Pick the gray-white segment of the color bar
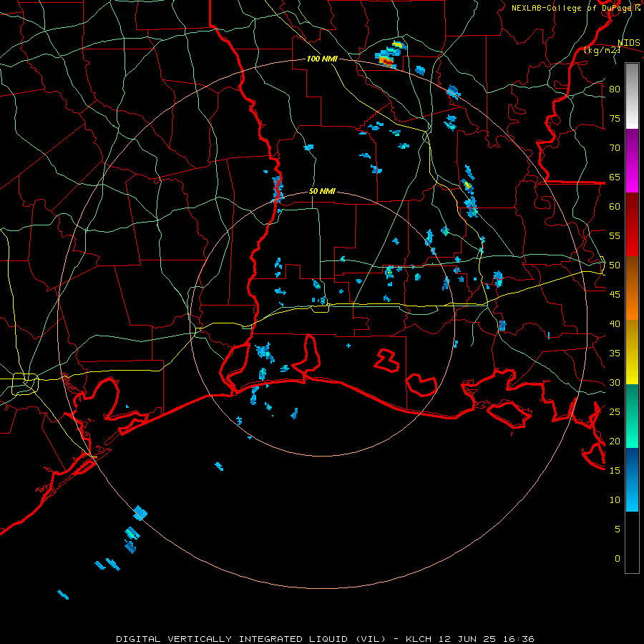 tap(632, 97)
